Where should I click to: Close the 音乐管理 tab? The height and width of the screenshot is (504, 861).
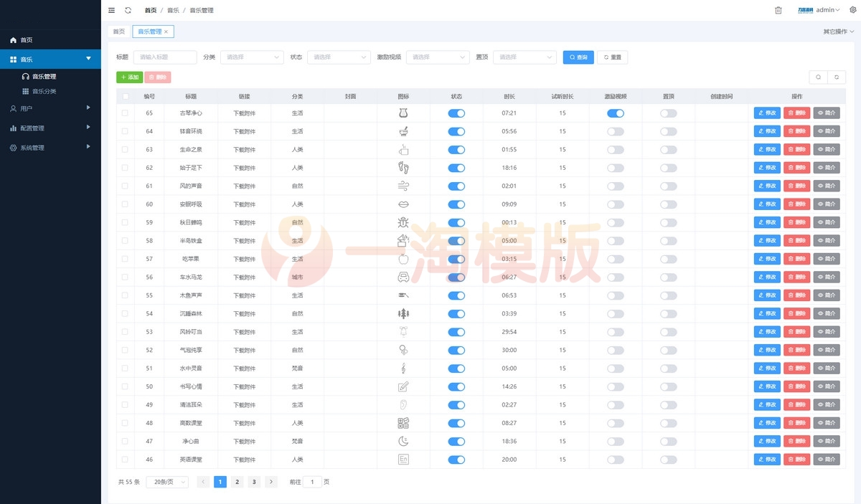pos(166,32)
